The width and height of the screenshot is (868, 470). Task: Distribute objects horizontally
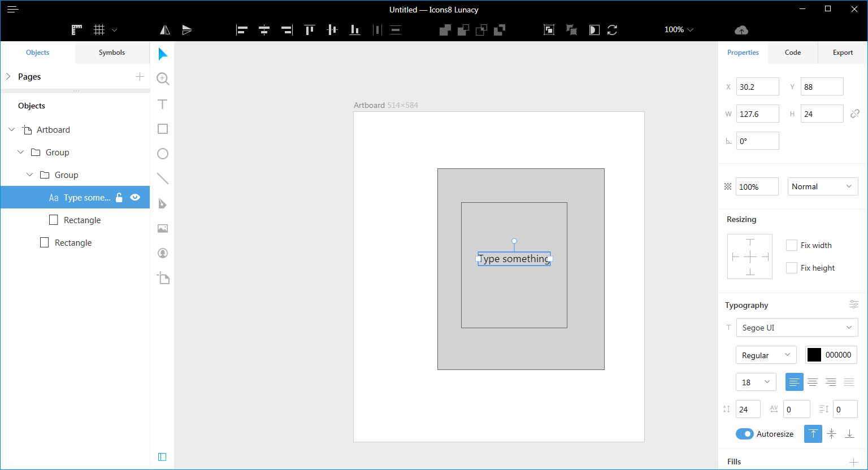pyautogui.click(x=377, y=30)
